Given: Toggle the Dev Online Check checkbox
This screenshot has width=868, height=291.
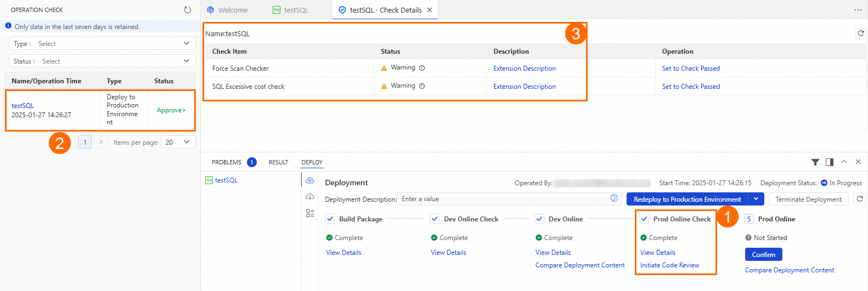Looking at the screenshot, I should tap(435, 219).
